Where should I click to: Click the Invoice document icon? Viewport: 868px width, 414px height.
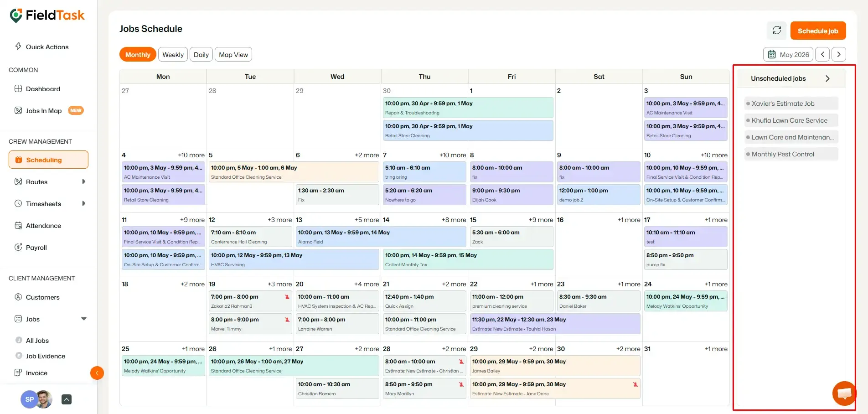click(18, 373)
